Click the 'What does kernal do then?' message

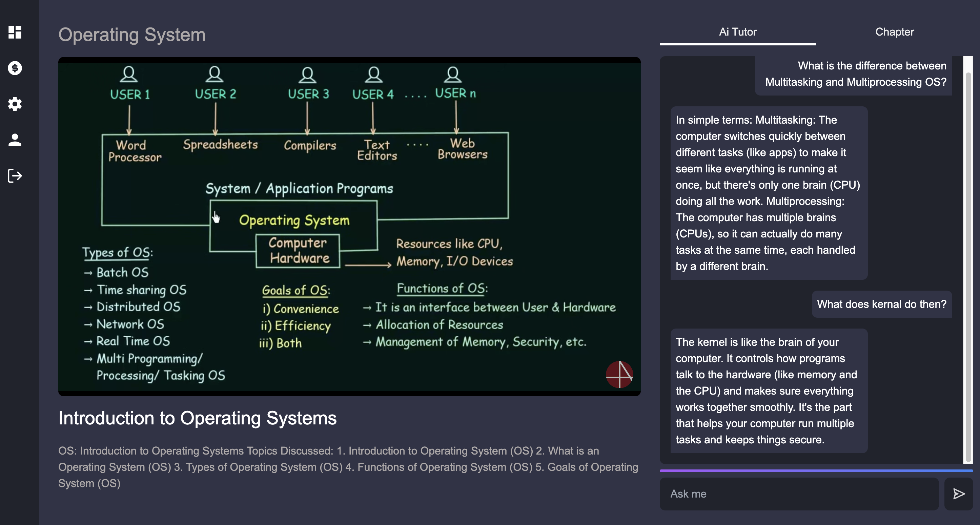pos(881,304)
